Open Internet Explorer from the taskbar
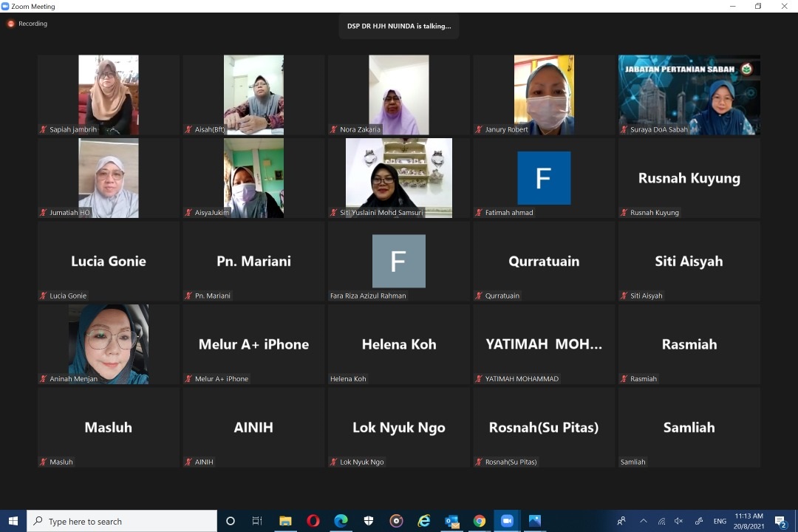The image size is (798, 532). [424, 521]
